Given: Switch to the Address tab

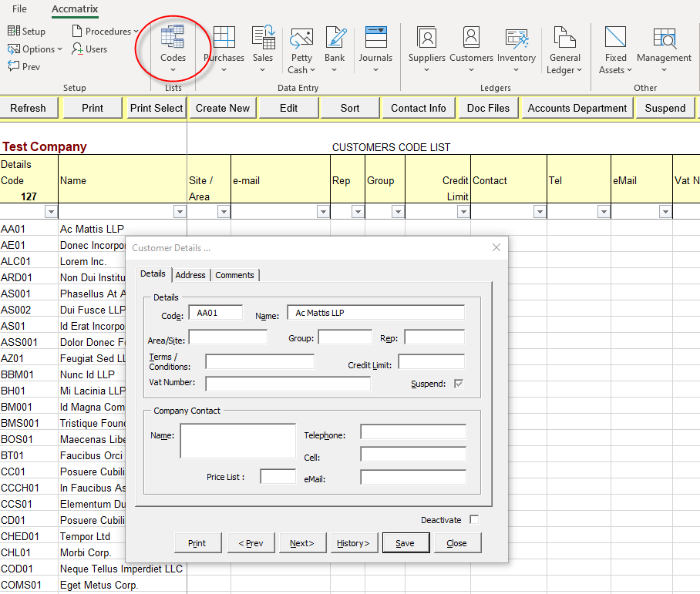Looking at the screenshot, I should click(x=190, y=275).
